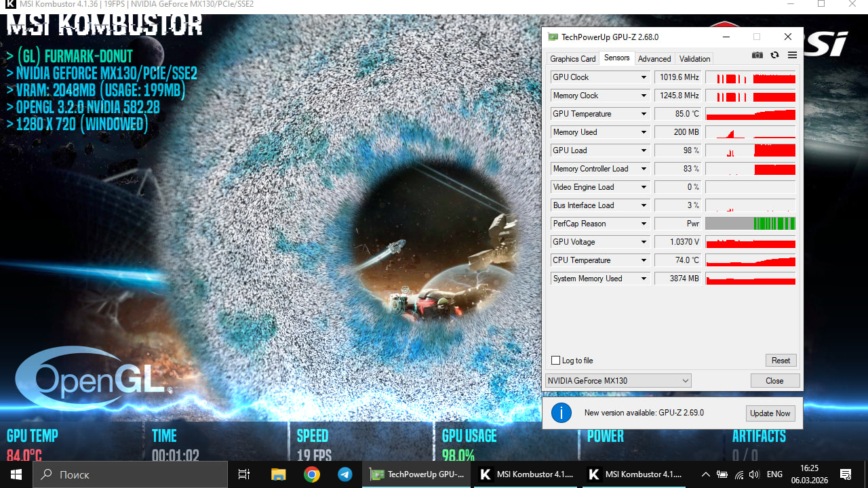Click the Video Engine Load value 0 %
Image resolution: width=868 pixels, height=488 pixels.
pyautogui.click(x=677, y=187)
